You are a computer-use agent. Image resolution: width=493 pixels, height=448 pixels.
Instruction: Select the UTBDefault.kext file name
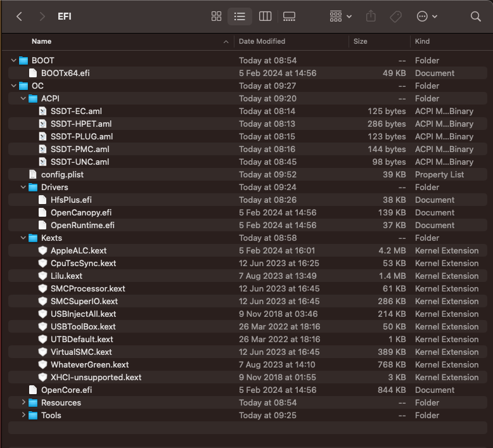[82, 339]
